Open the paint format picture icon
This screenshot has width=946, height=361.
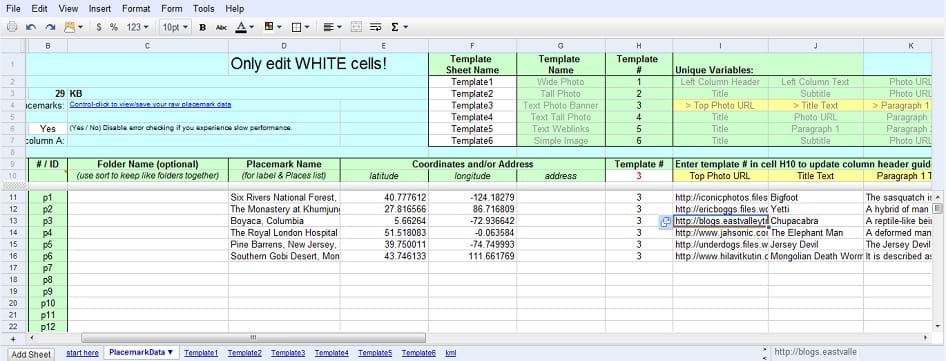72,27
